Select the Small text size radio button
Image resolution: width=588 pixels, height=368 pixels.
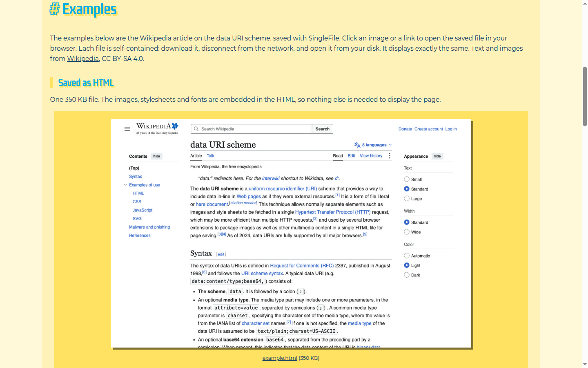pos(407,179)
